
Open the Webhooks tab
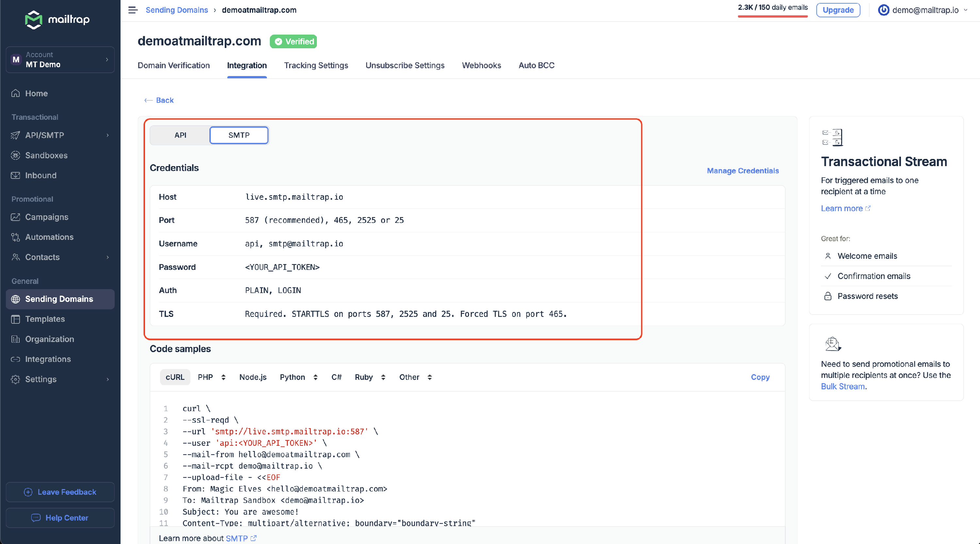(x=481, y=65)
